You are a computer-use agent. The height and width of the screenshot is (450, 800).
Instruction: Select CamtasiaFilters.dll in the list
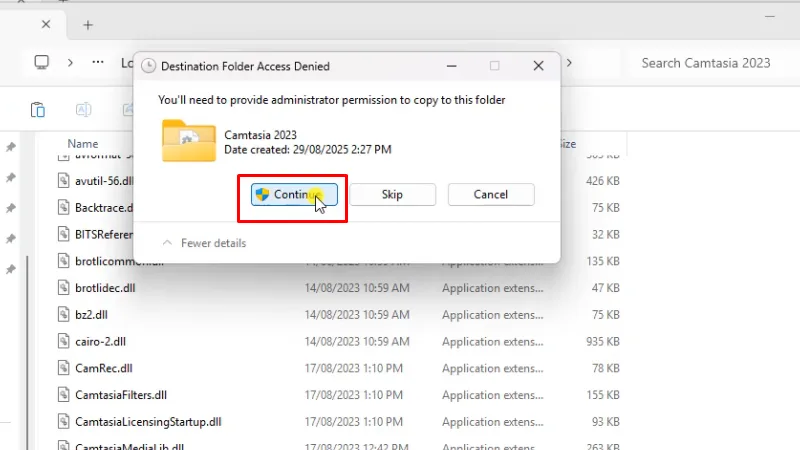click(x=120, y=395)
